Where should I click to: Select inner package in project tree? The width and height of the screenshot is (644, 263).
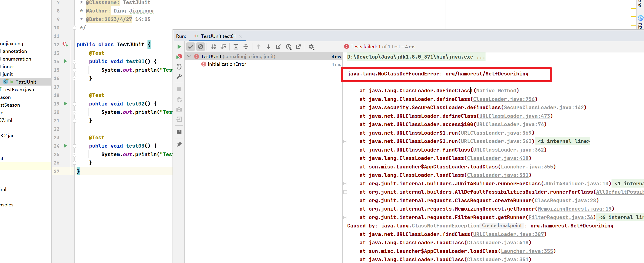click(x=8, y=67)
